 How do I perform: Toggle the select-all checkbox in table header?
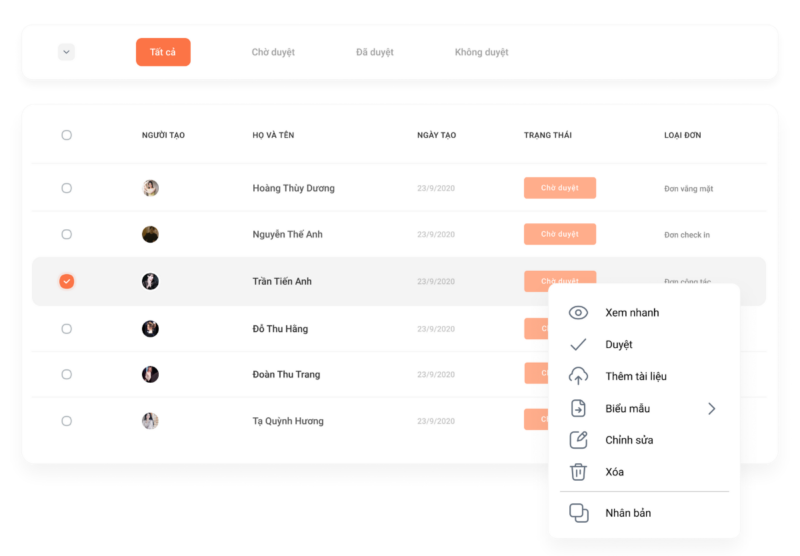coord(66,135)
